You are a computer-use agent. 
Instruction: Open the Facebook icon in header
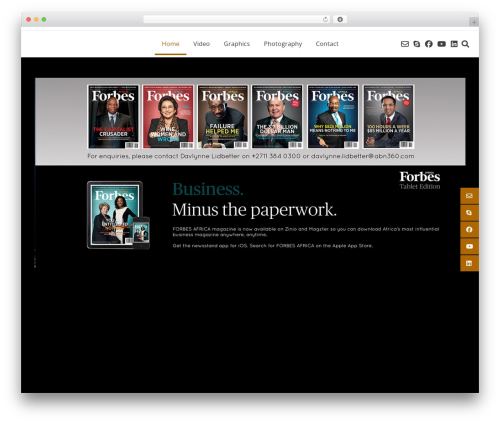(x=429, y=44)
